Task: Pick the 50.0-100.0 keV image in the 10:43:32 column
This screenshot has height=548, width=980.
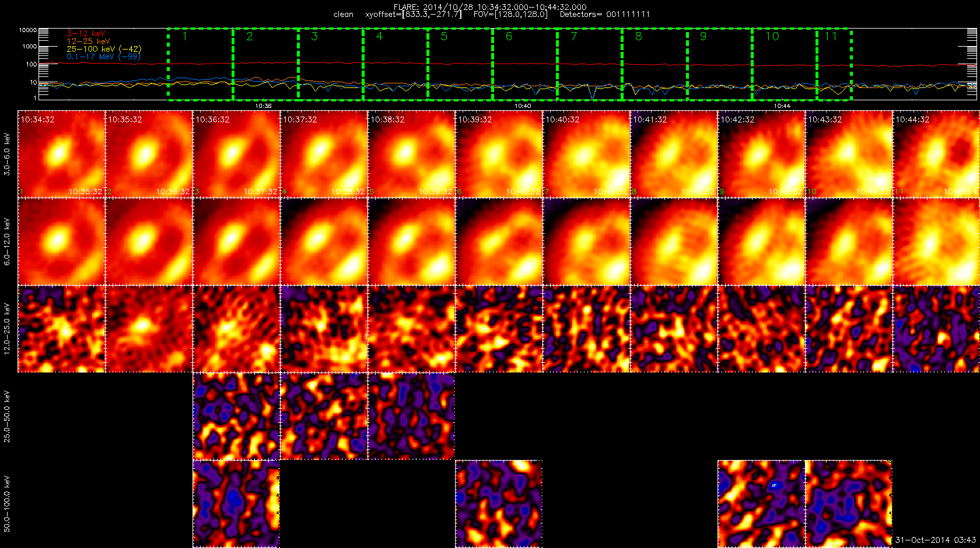Action: [x=849, y=504]
